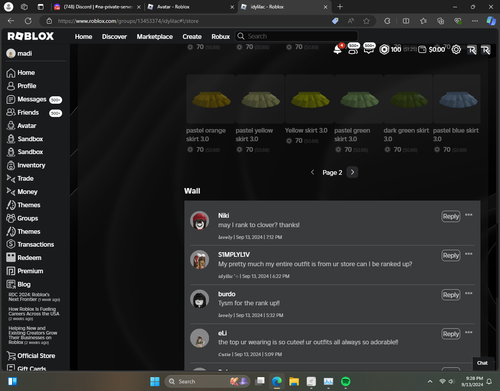Open Spotify from the taskbar
The height and width of the screenshot is (391, 500).
pos(346,381)
